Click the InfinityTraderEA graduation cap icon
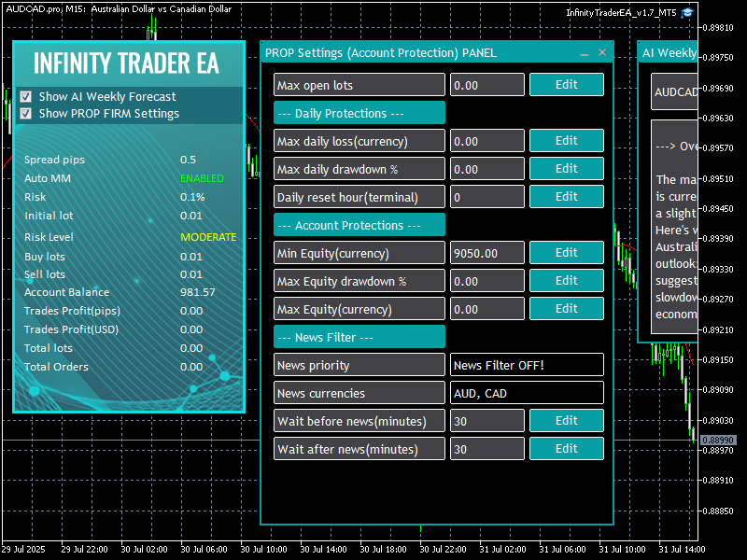747x560 pixels. tap(687, 12)
